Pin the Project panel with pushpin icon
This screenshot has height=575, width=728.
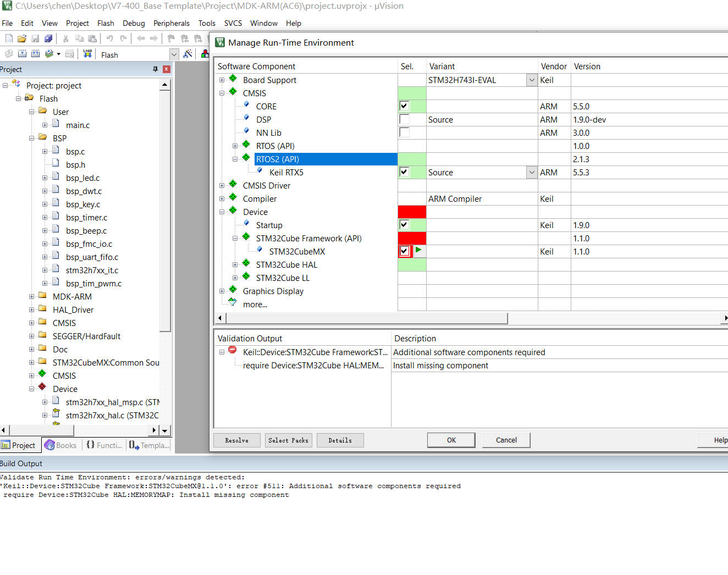click(x=155, y=69)
